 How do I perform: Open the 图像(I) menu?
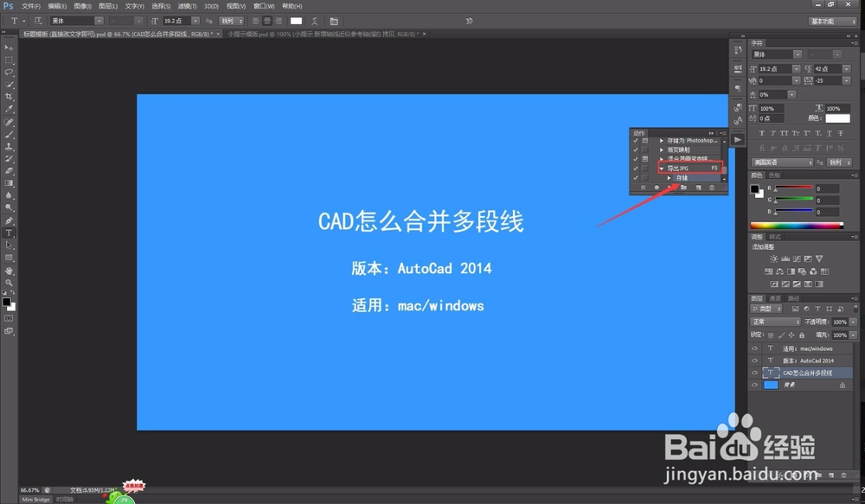click(x=83, y=6)
